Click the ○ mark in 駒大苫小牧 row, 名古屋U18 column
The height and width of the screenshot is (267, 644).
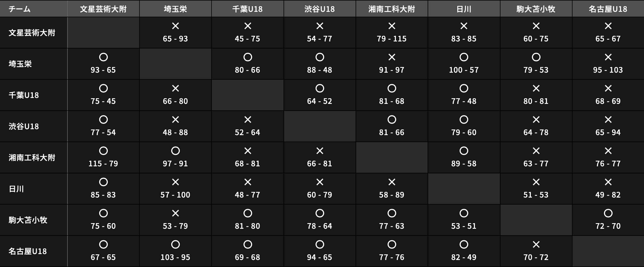tap(608, 213)
